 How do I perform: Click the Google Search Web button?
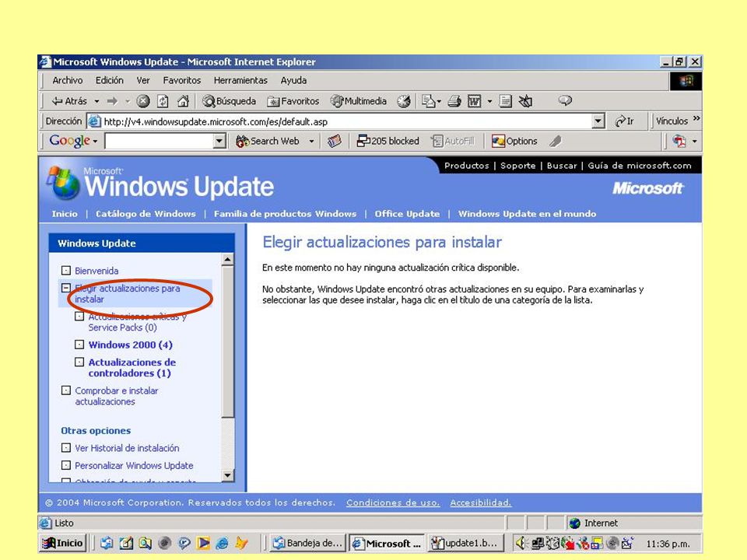click(x=268, y=141)
